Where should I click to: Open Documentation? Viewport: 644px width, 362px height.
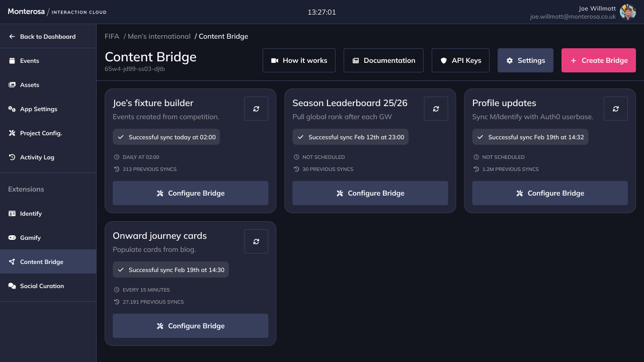coord(383,60)
